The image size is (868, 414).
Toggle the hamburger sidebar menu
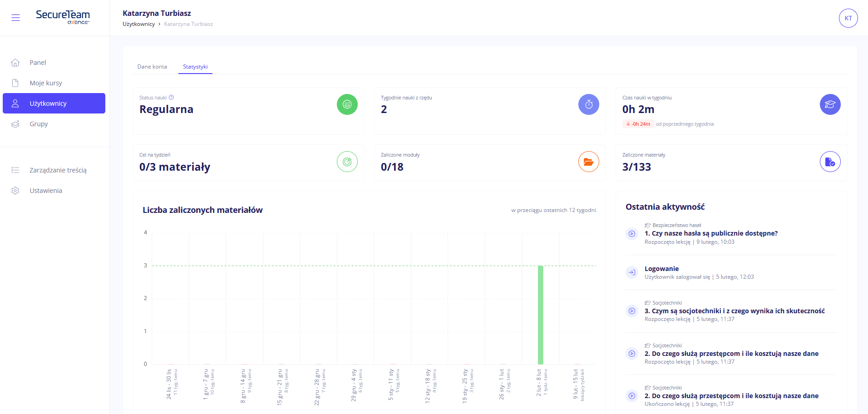coord(15,18)
